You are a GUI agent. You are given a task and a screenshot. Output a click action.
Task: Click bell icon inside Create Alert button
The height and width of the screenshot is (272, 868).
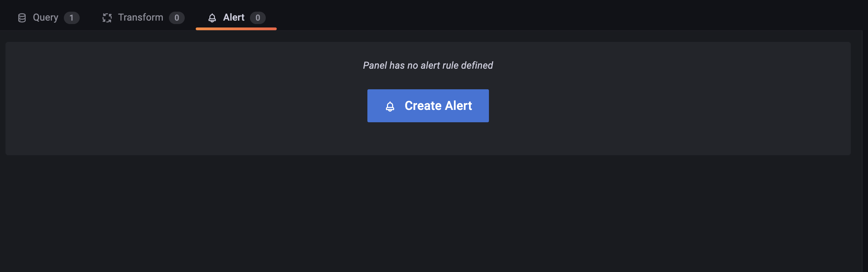pyautogui.click(x=390, y=106)
